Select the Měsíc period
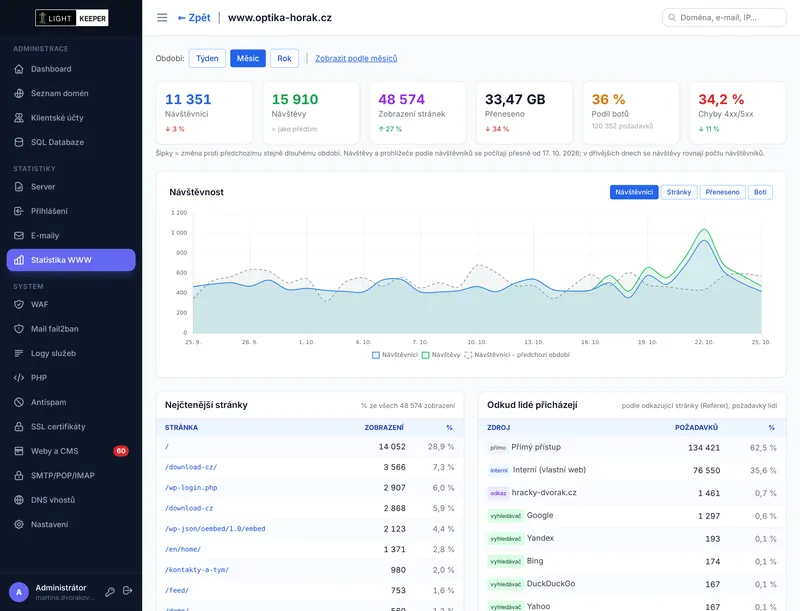This screenshot has height=611, width=800. pyautogui.click(x=248, y=58)
